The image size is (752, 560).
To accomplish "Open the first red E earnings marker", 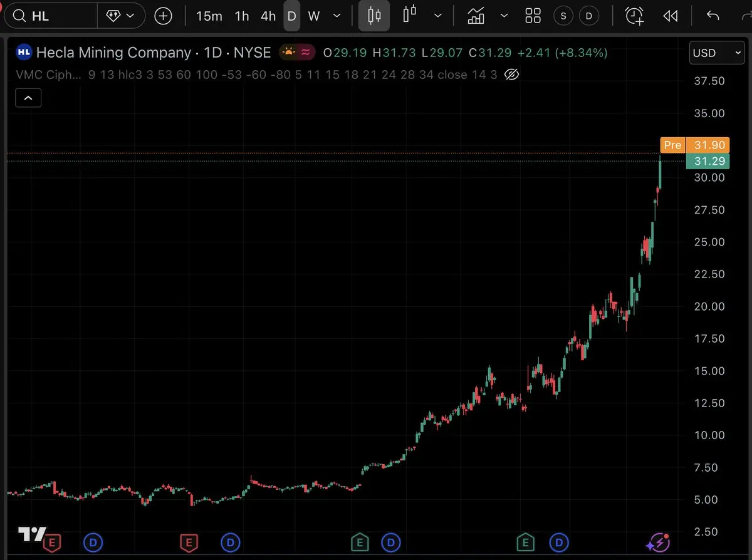I will click(x=52, y=542).
